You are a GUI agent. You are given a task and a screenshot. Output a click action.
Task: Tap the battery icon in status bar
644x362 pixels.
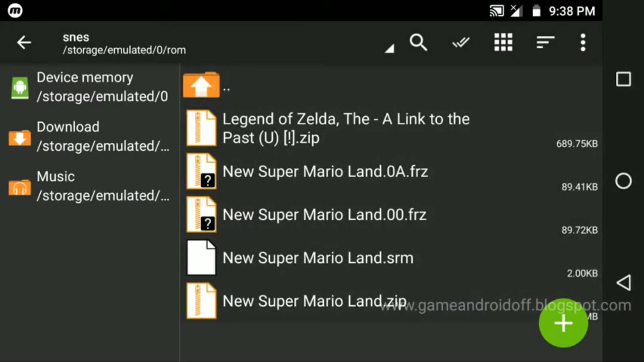tap(537, 10)
